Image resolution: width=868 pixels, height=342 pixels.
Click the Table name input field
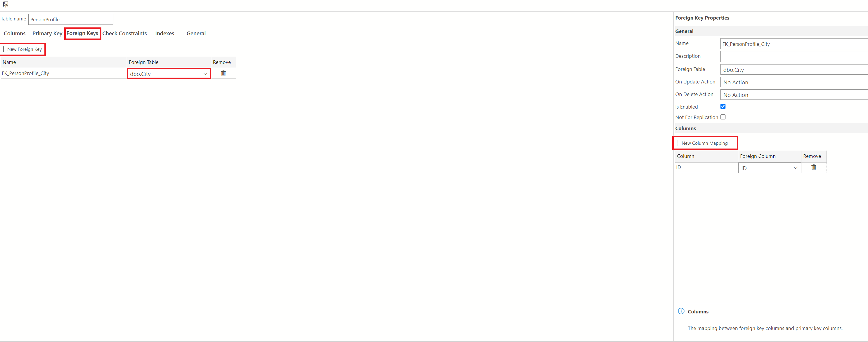71,19
